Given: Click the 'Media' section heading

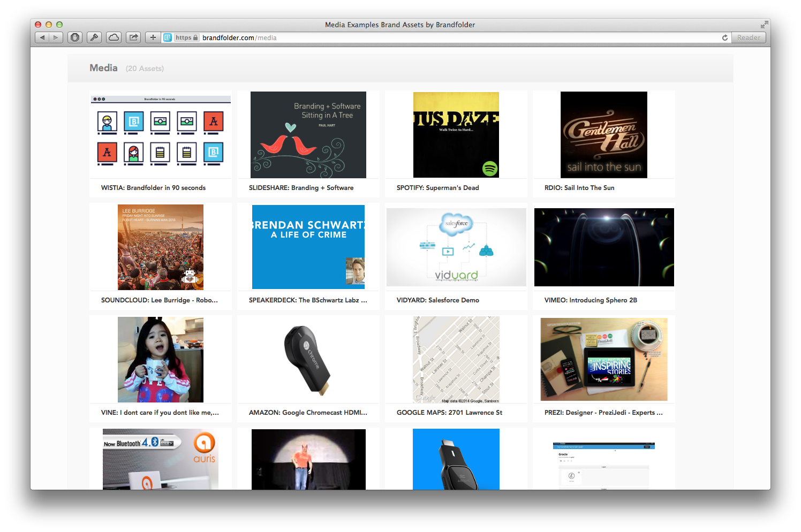Looking at the screenshot, I should click(x=103, y=68).
